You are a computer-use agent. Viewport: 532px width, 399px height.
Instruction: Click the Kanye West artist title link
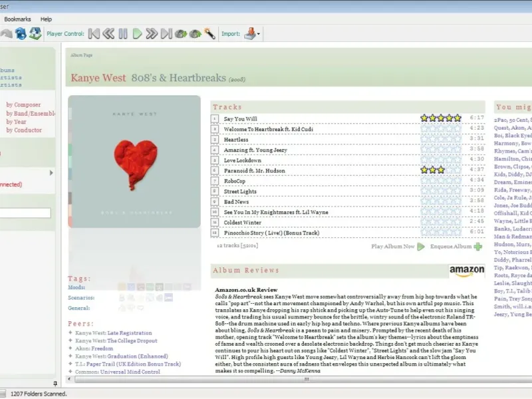(98, 78)
